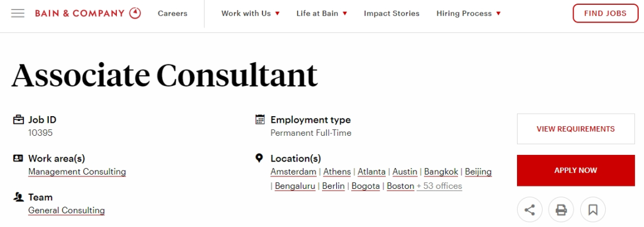
Task: Expand the Life at Bain dropdown
Action: 321,14
